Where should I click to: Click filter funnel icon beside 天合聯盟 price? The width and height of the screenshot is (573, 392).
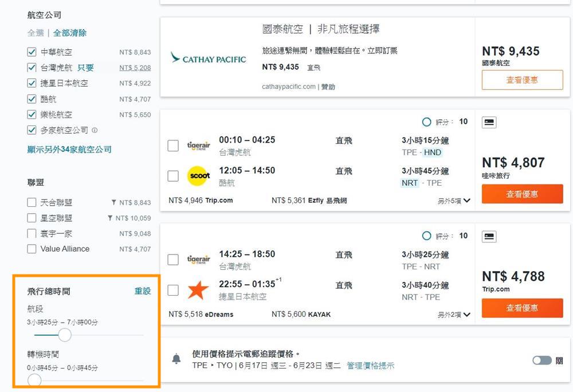113,202
